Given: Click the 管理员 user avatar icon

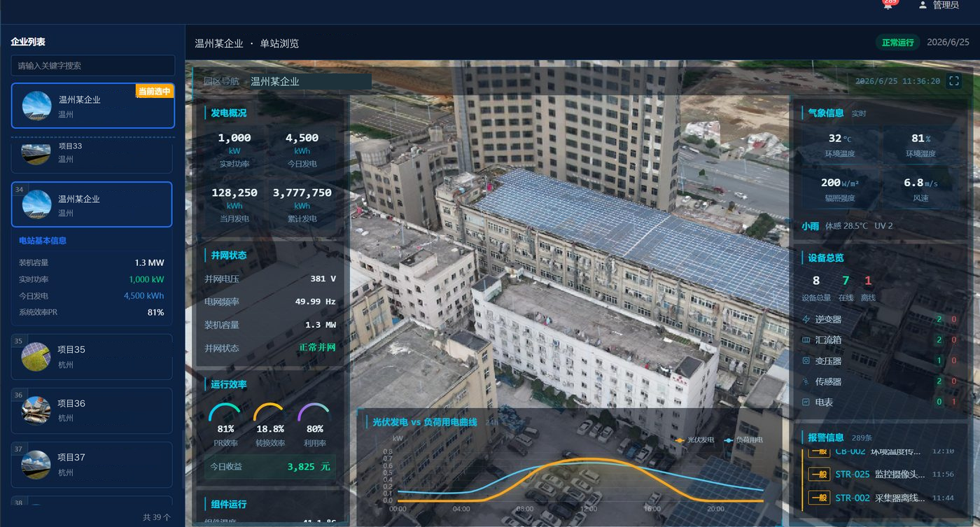Looking at the screenshot, I should 923,5.
